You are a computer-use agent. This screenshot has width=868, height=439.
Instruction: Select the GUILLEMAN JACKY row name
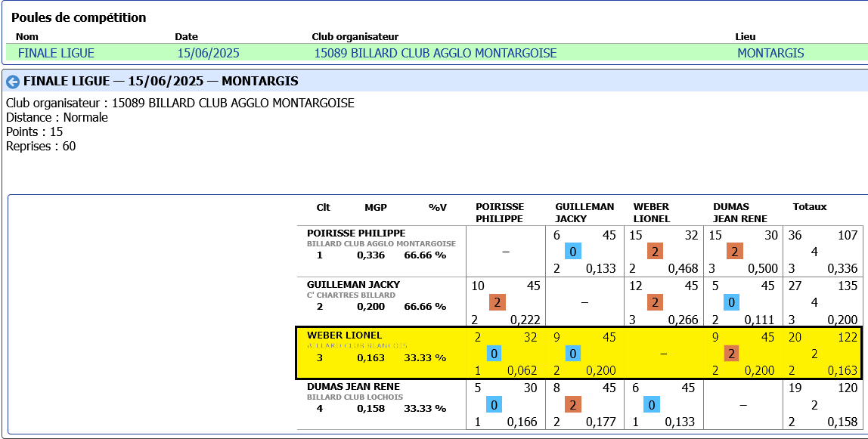click(353, 285)
